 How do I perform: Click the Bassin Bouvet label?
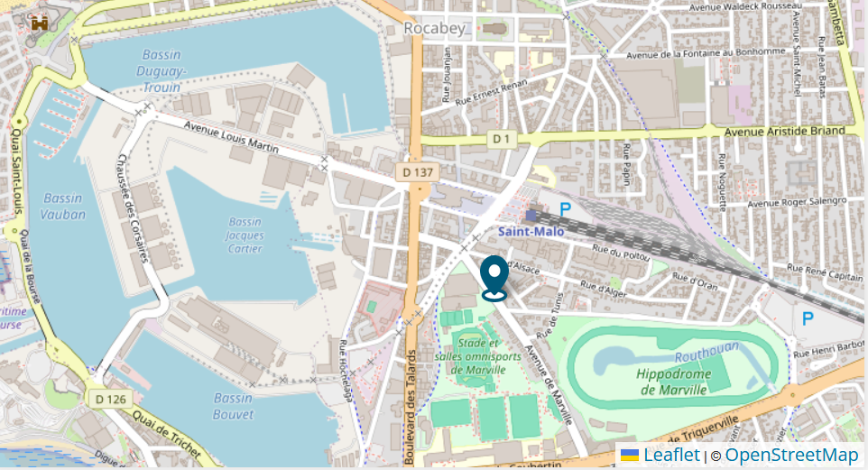[233, 406]
